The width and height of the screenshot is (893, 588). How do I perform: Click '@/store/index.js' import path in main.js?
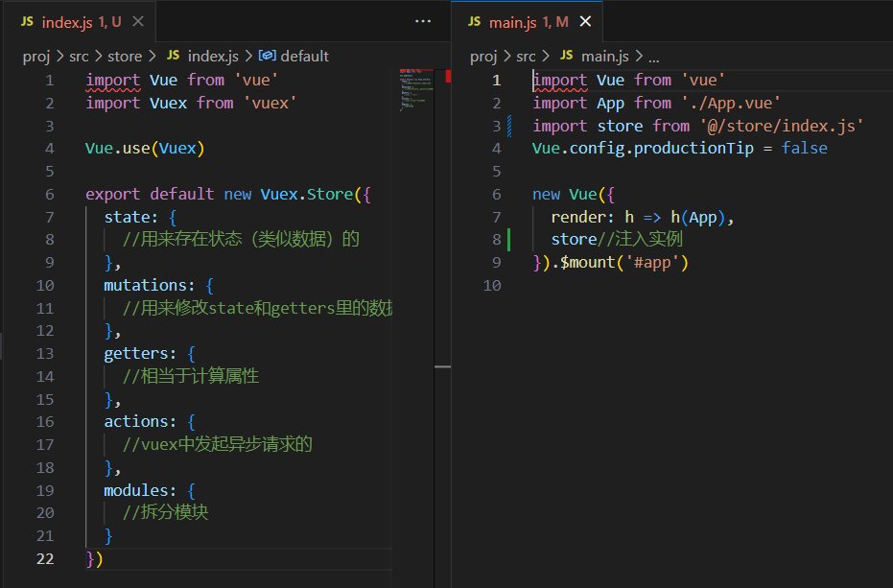(782, 126)
